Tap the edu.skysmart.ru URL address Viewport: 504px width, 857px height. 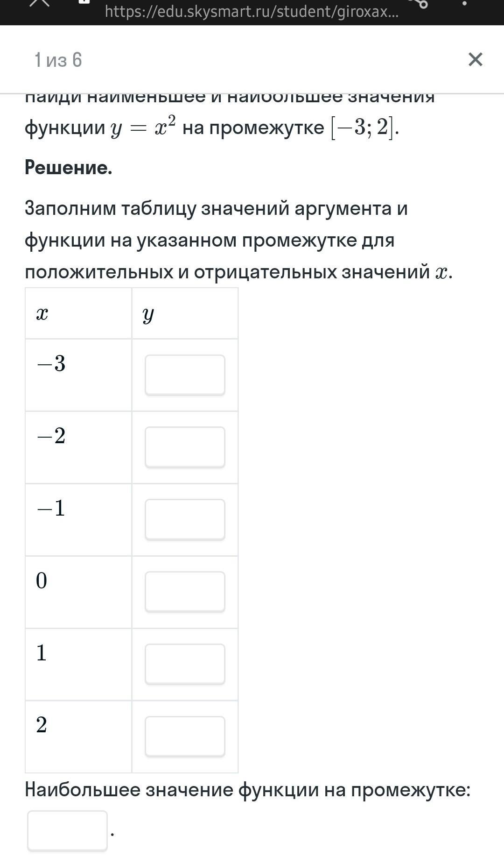pyautogui.click(x=252, y=11)
